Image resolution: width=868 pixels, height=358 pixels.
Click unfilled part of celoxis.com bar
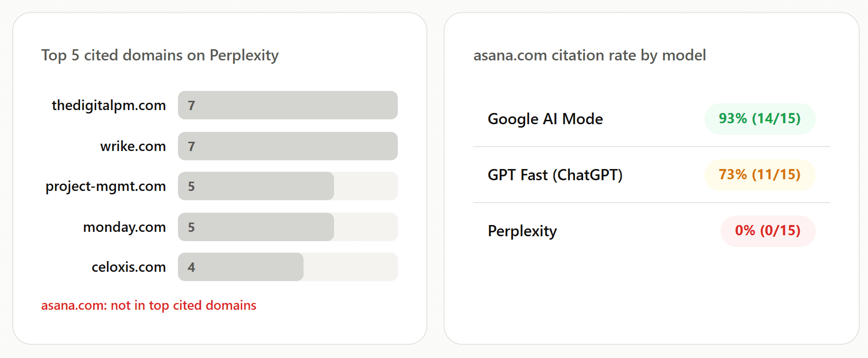coord(351,267)
